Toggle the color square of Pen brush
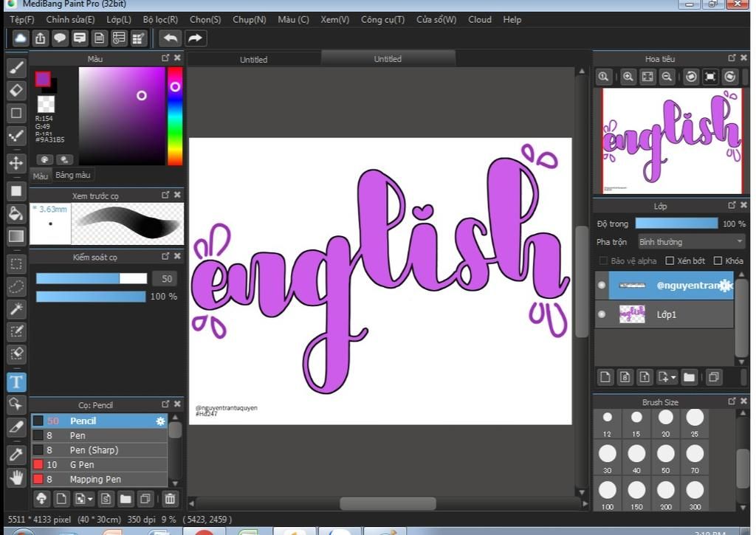The height and width of the screenshot is (535, 756). pyautogui.click(x=38, y=435)
